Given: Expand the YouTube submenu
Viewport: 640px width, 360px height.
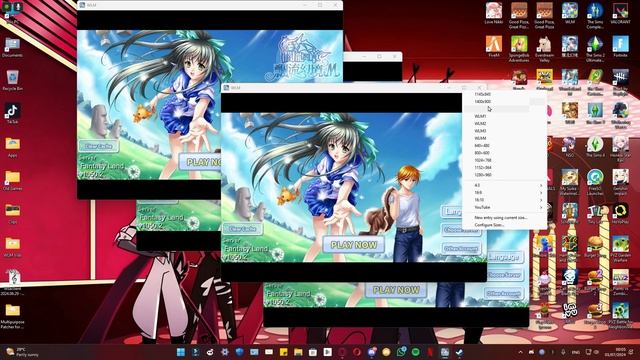Looking at the screenshot, I should 504,207.
